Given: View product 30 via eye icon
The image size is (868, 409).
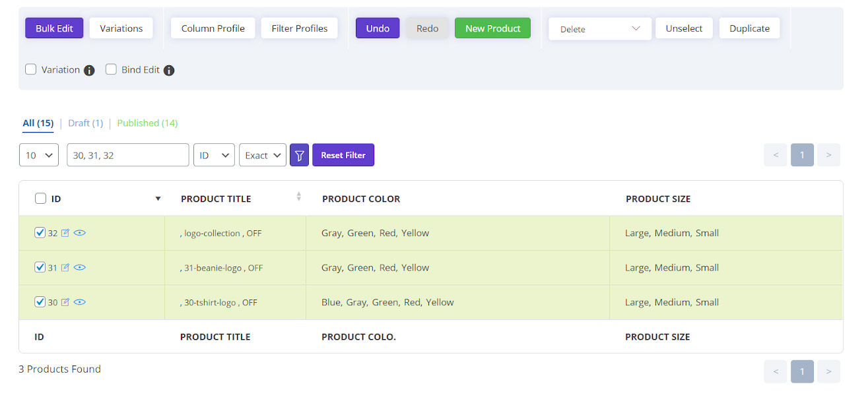Looking at the screenshot, I should pyautogui.click(x=80, y=302).
